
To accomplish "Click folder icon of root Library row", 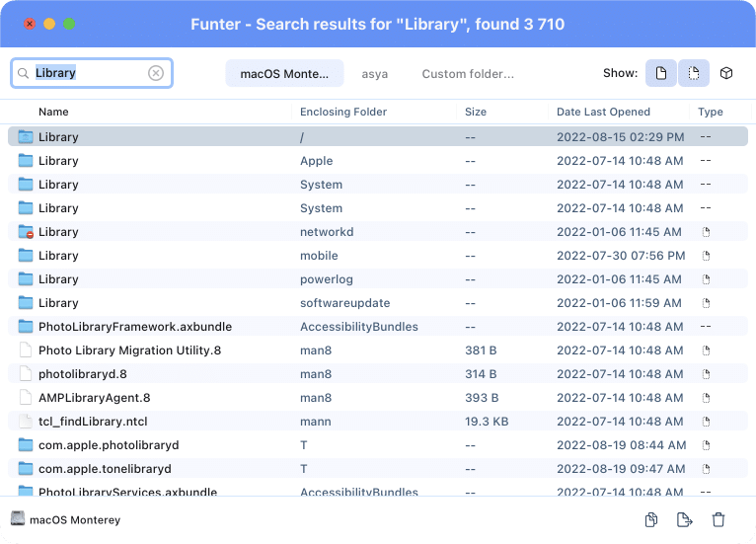I will (x=26, y=137).
